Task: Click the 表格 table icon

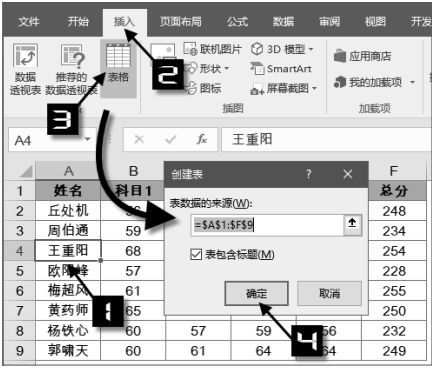Action: [x=118, y=68]
